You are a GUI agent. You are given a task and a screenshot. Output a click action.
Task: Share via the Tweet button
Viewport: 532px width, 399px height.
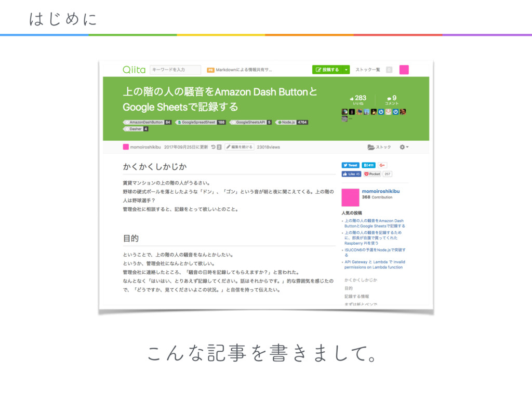[x=351, y=165]
